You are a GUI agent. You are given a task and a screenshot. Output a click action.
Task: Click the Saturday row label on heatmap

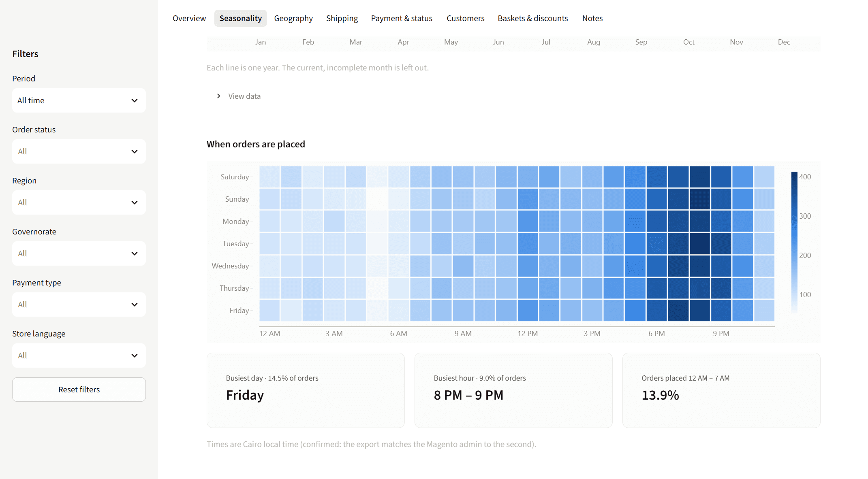click(235, 177)
